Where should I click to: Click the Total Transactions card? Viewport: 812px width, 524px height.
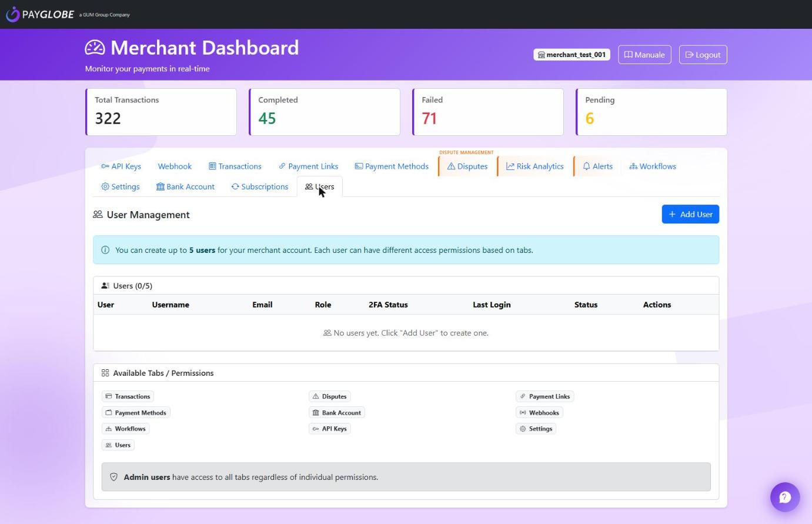pos(161,112)
